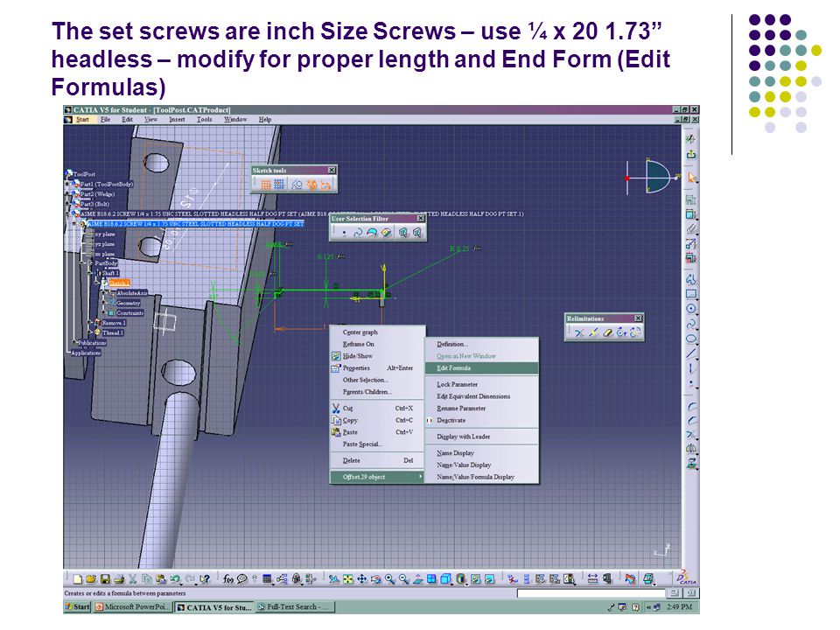840x630 pixels.
Task: Select the Line tool icon
Action: pyautogui.click(x=691, y=353)
